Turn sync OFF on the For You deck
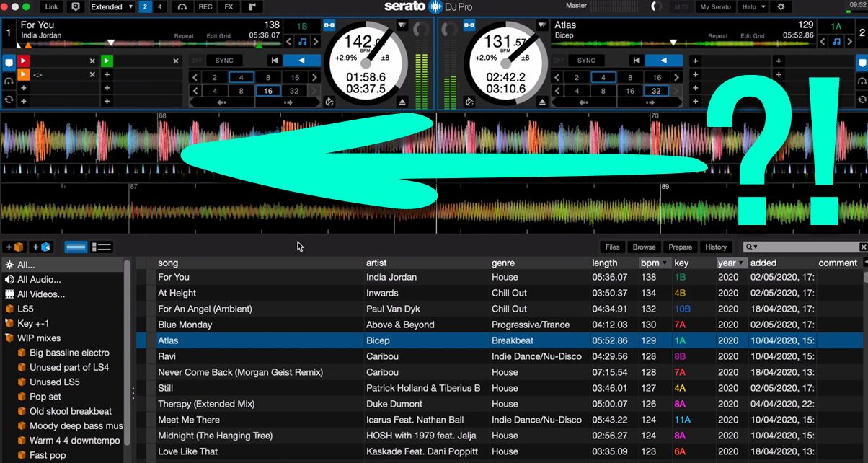 pos(196,61)
